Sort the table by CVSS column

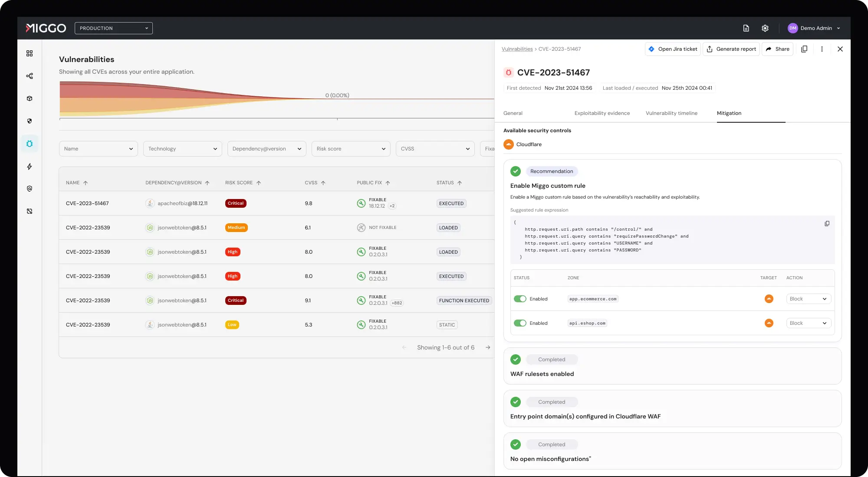[315, 183]
